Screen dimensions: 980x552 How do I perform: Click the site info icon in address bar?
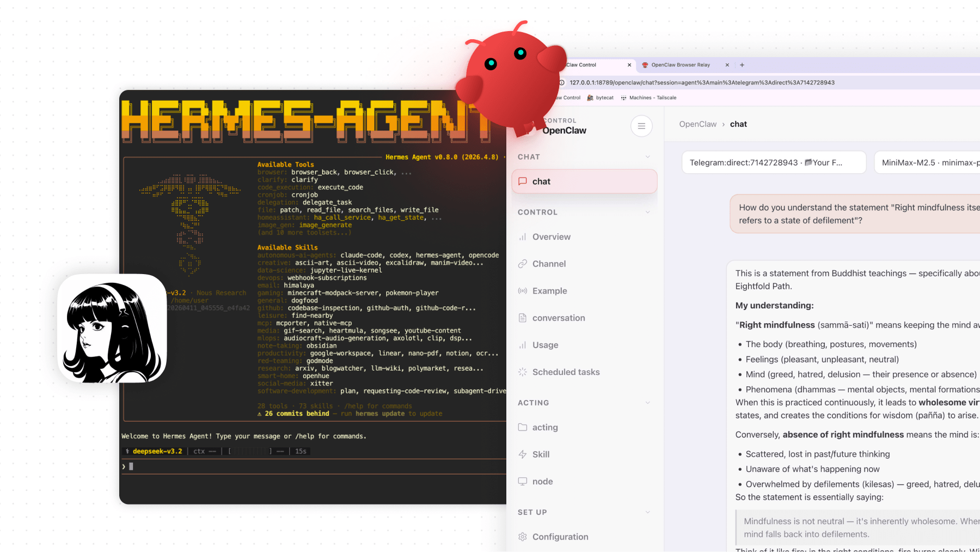point(562,83)
